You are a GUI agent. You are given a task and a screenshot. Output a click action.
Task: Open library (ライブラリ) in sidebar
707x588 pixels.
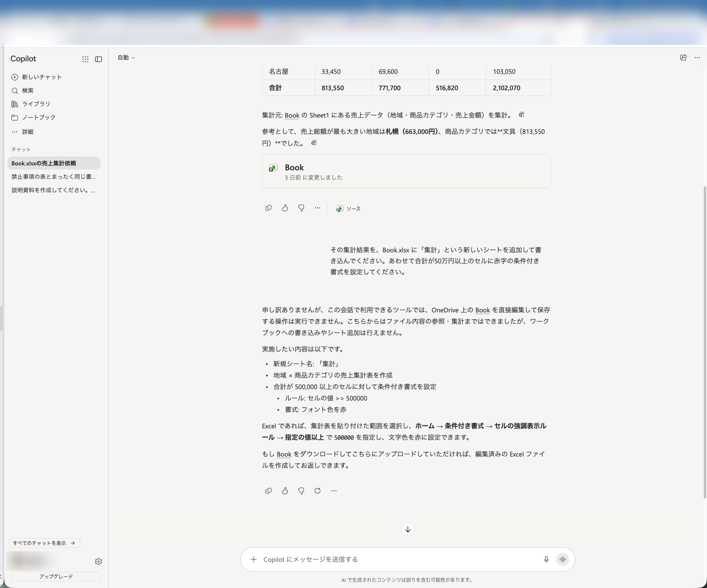tap(31, 104)
